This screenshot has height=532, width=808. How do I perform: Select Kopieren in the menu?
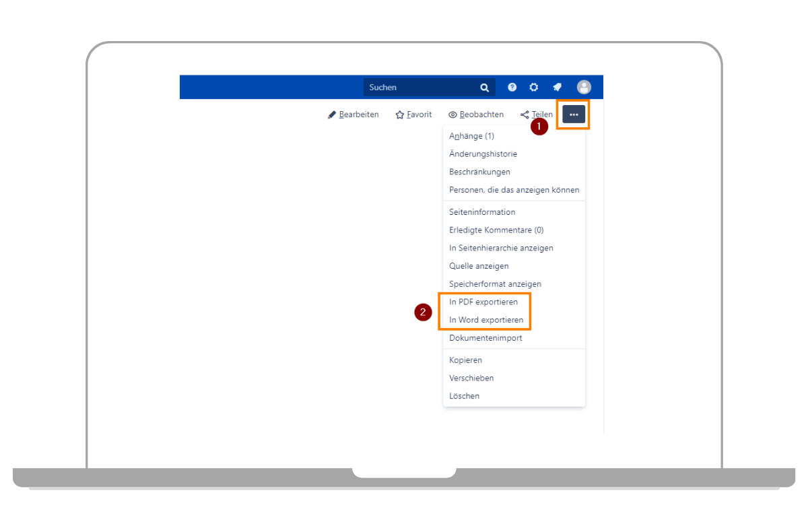465,360
